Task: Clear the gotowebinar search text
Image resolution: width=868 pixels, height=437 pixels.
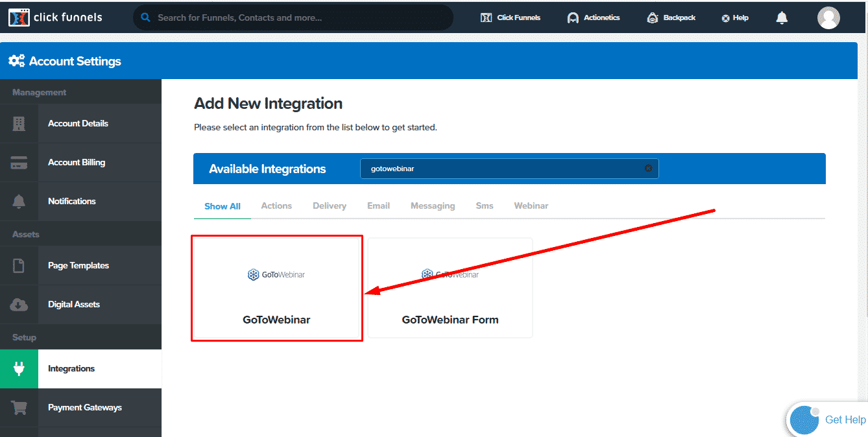Action: [648, 169]
